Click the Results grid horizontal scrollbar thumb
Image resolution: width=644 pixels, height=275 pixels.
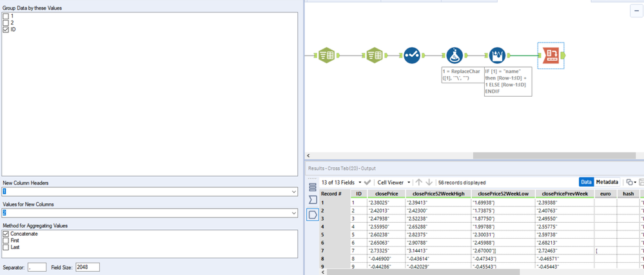pyautogui.click(x=424, y=272)
